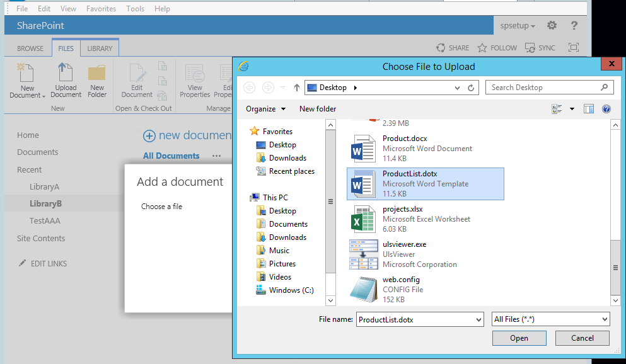Select Downloads under Favorites
Screen dimensions: 626x364
[x=281, y=158]
